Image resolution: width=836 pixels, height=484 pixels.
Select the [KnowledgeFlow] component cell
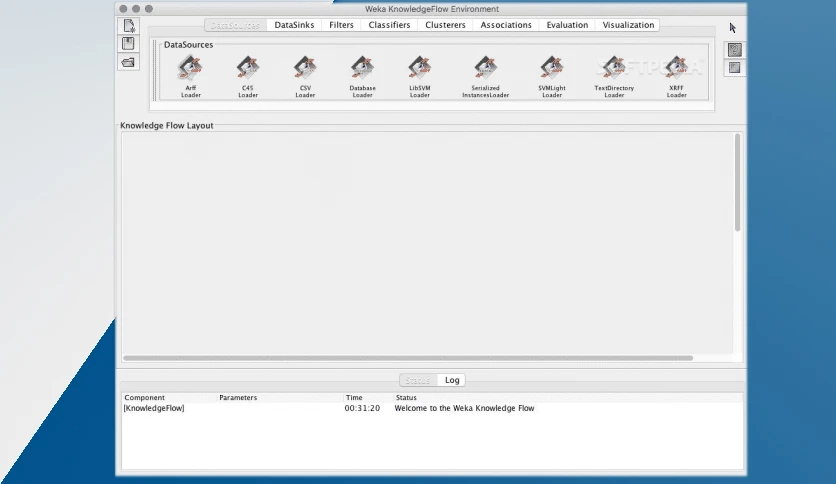(154, 408)
